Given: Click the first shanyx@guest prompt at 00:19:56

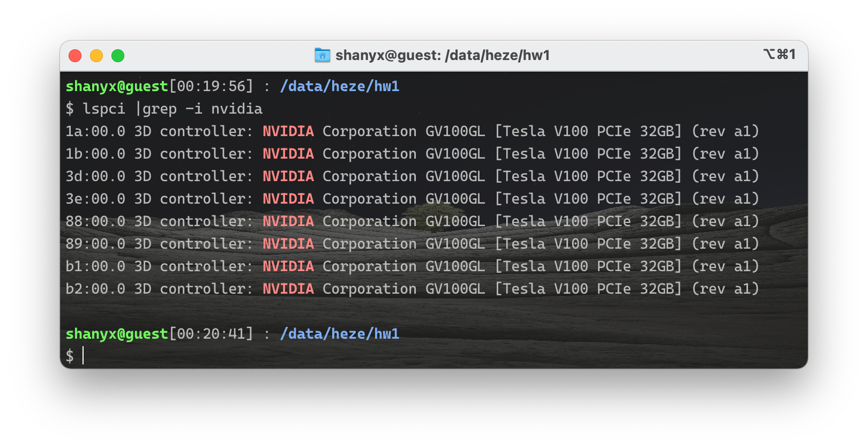Looking at the screenshot, I should click(117, 86).
